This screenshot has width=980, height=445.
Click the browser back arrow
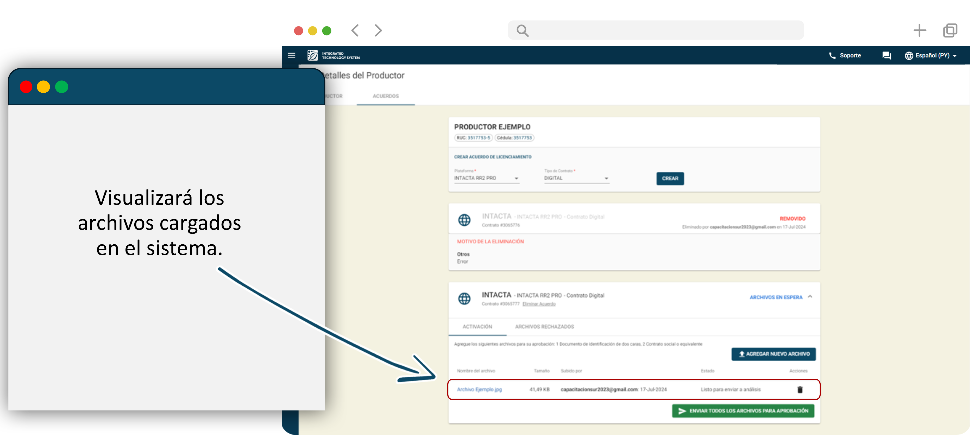[355, 30]
